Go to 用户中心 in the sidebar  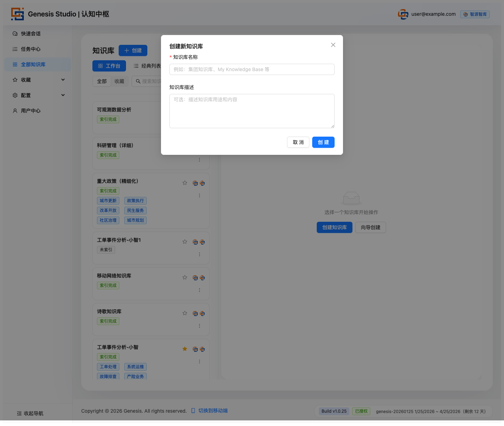[31, 111]
